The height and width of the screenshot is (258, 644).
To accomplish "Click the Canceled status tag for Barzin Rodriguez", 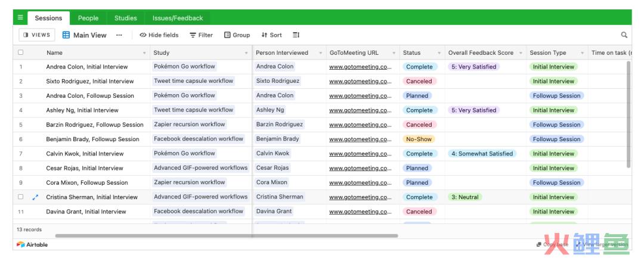I will point(419,125).
